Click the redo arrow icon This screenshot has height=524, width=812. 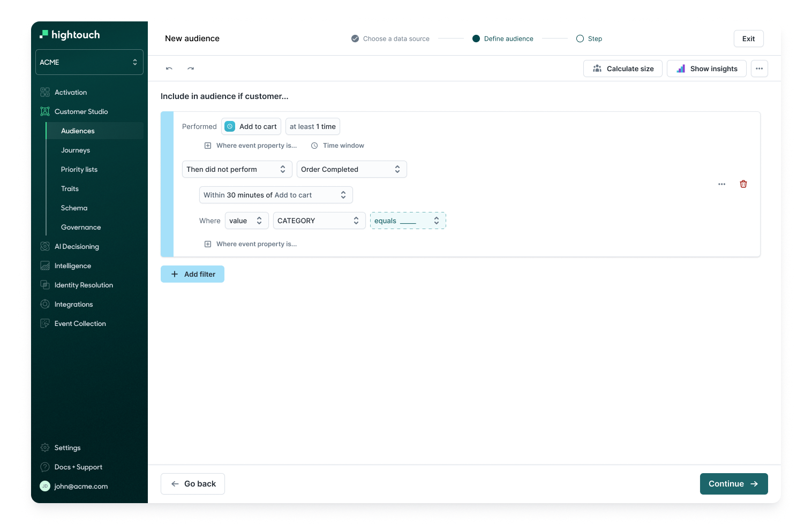[x=191, y=69]
